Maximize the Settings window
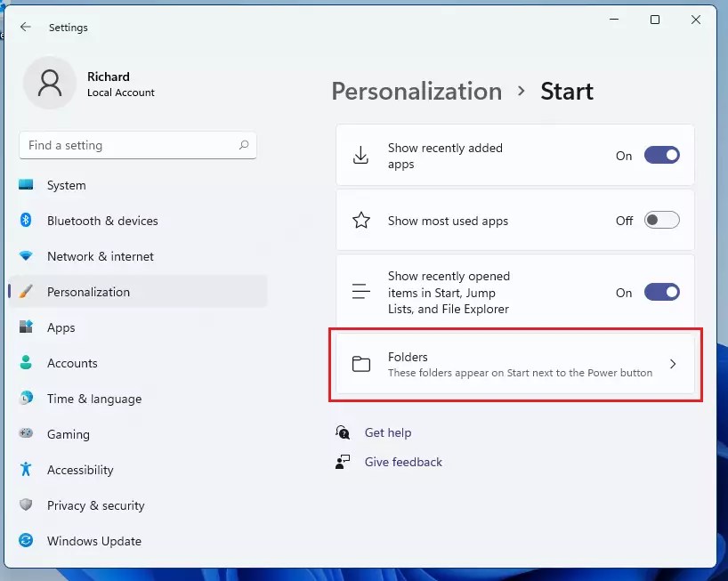Screen dimensions: 728x581 (655, 20)
